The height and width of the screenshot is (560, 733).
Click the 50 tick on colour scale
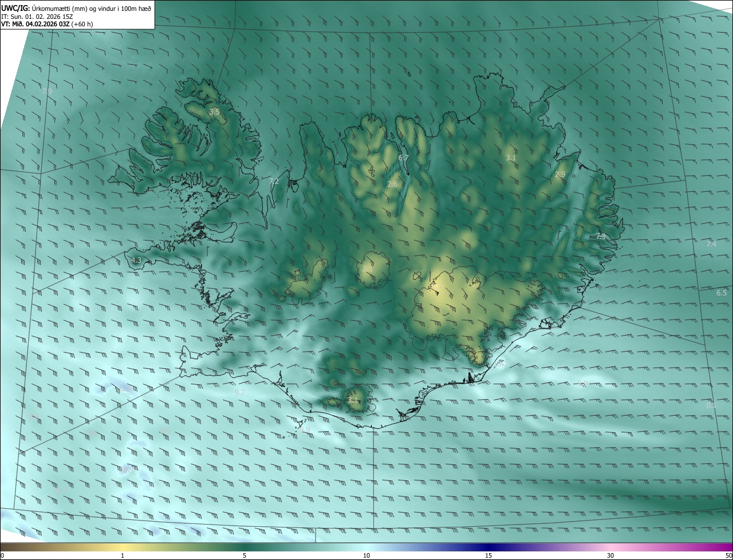[x=728, y=556]
